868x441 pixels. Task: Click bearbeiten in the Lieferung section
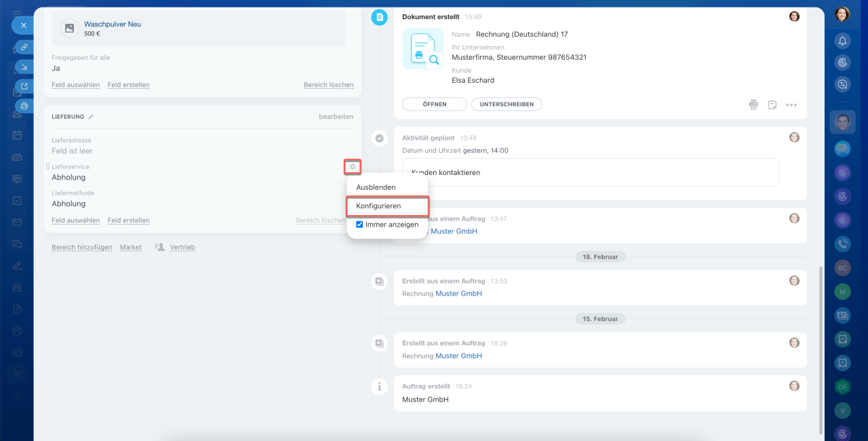[x=336, y=117]
